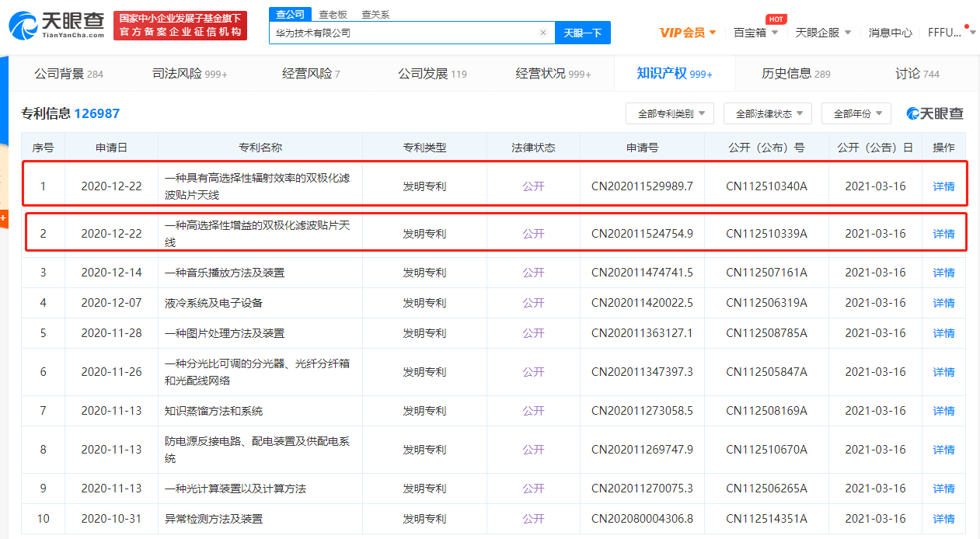The width and height of the screenshot is (980, 539).
Task: Switch to 经营状况 tab
Action: (553, 74)
